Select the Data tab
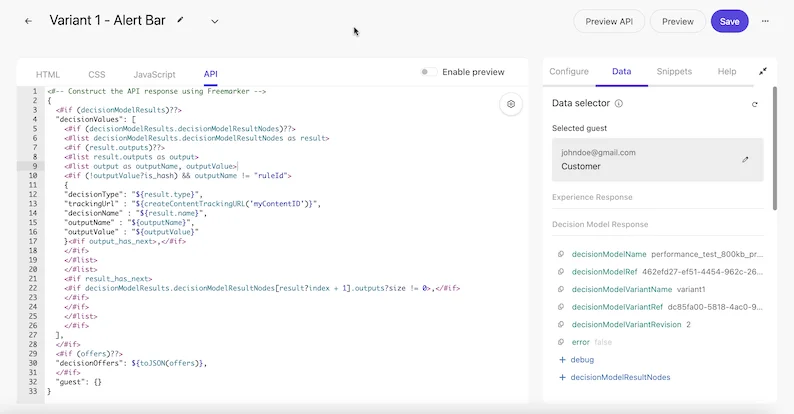The width and height of the screenshot is (794, 414). (621, 71)
